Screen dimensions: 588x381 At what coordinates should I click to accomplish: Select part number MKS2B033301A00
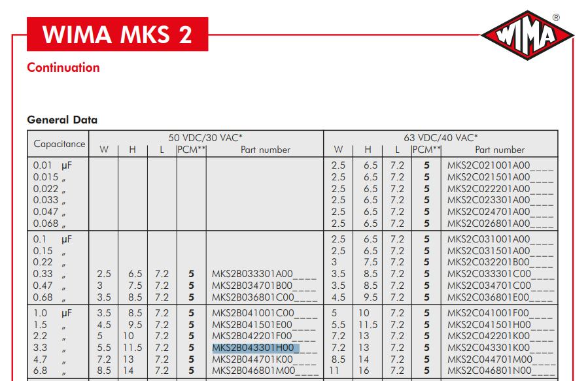(x=252, y=274)
